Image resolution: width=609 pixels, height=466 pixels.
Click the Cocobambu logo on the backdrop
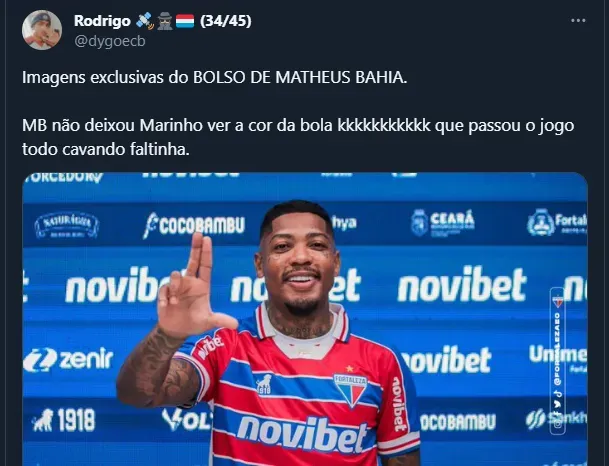pos(194,225)
